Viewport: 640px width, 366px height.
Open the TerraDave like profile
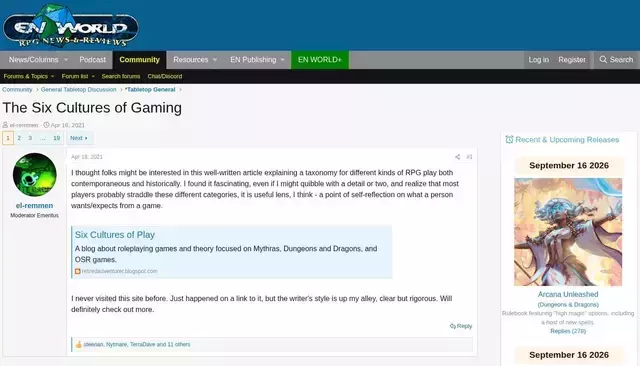(x=142, y=344)
